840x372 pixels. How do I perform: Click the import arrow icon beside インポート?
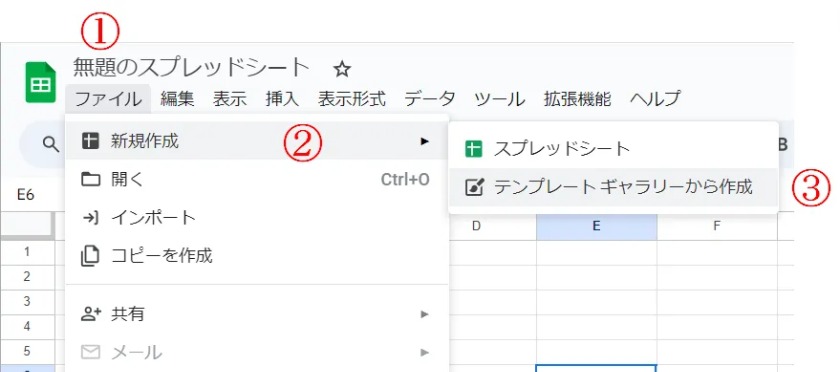91,218
